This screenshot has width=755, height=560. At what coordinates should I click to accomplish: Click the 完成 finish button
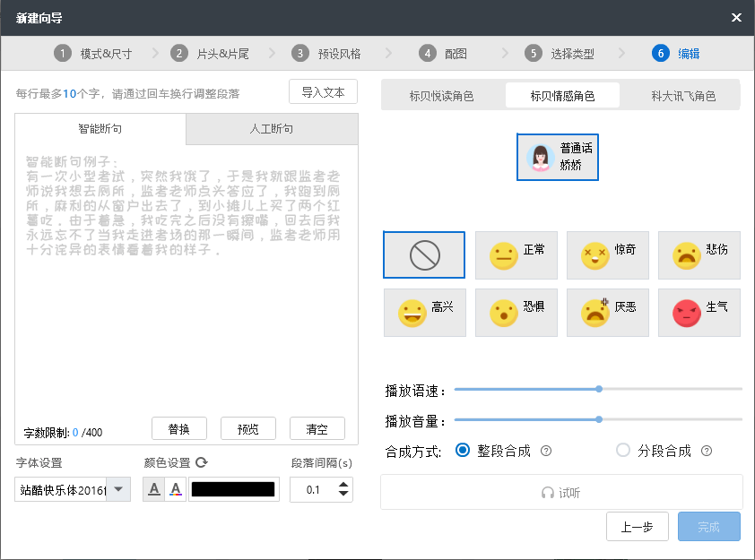[708, 526]
